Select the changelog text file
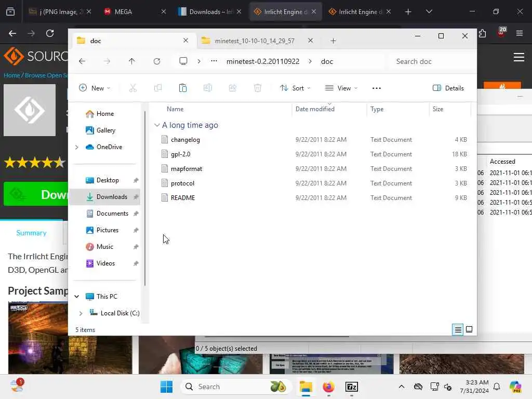Screen dimensions: 532x399 tap(185, 140)
